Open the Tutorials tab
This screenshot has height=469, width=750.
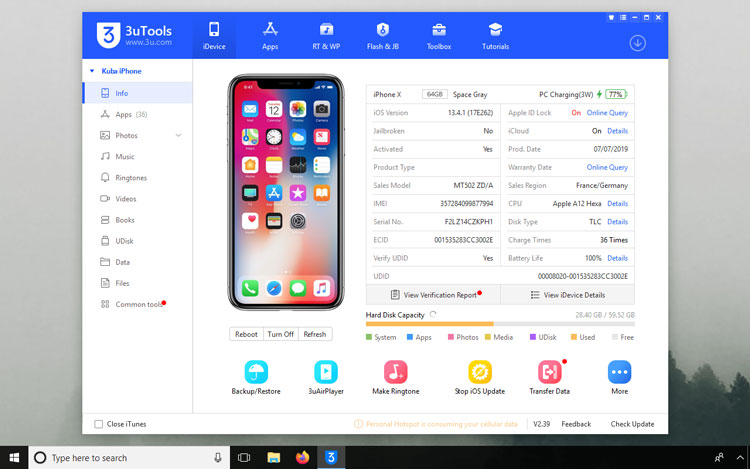(x=495, y=36)
